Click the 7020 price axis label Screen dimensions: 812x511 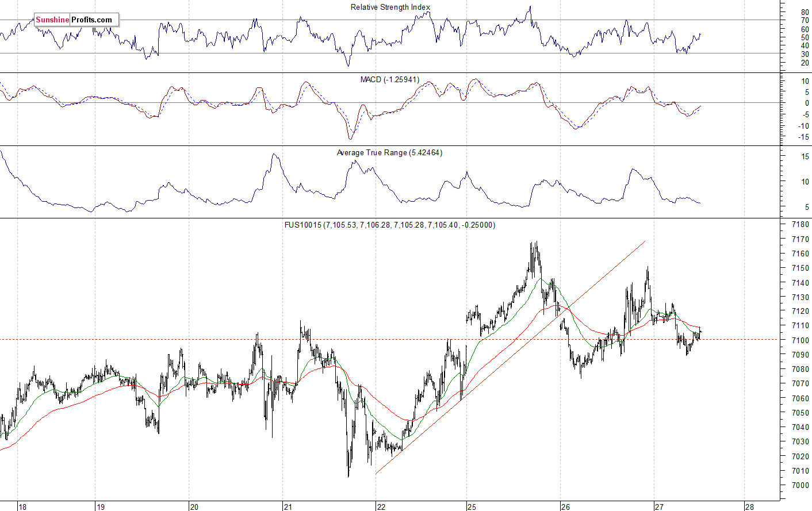click(800, 456)
